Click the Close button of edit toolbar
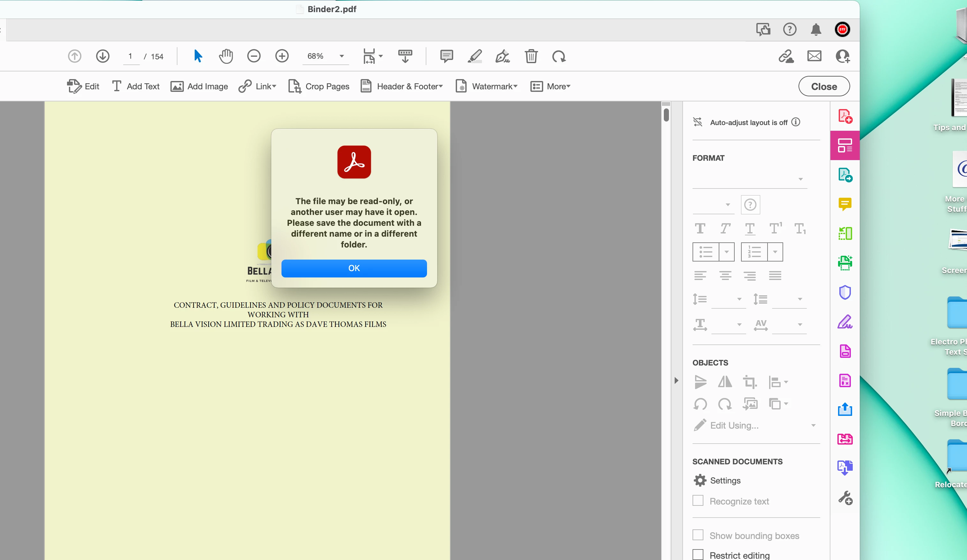Image resolution: width=967 pixels, height=560 pixels. 824,86
